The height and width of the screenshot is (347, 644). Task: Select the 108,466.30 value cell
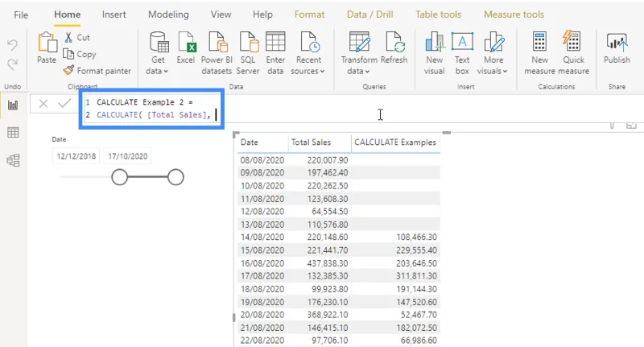point(416,237)
